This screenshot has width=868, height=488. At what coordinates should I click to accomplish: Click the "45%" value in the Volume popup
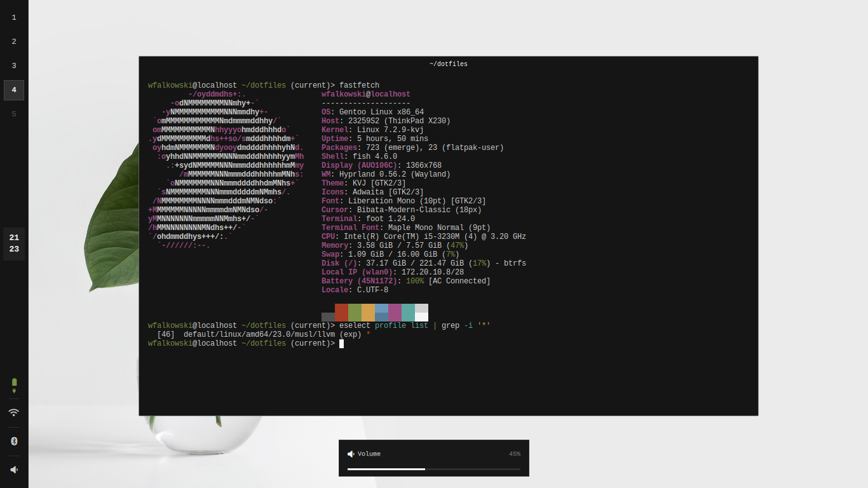click(x=515, y=454)
